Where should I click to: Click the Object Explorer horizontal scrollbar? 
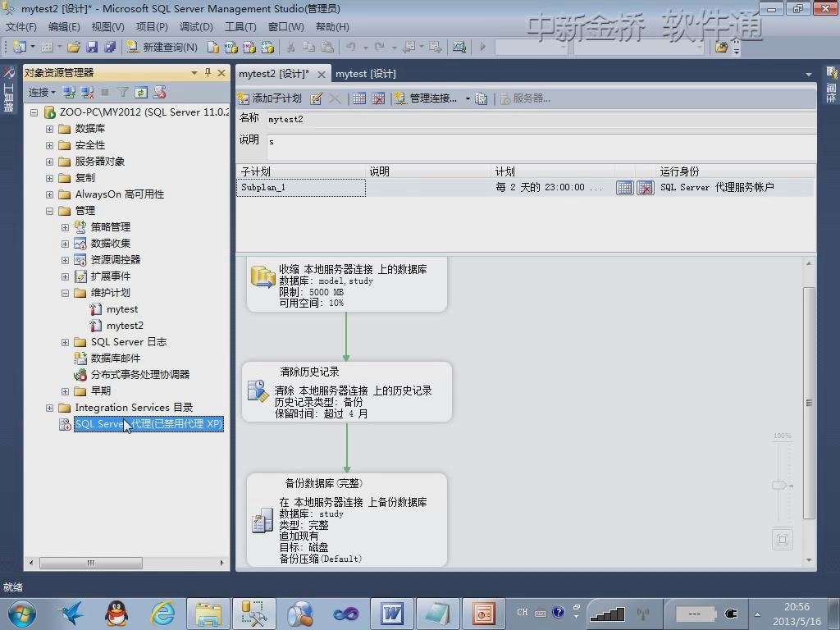coord(91,563)
